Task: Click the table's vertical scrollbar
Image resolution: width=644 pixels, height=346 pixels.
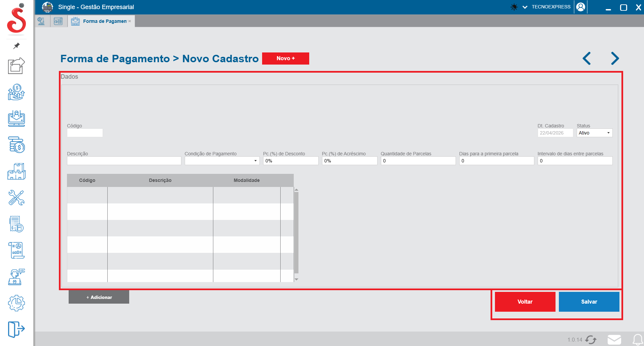Action: [296, 232]
